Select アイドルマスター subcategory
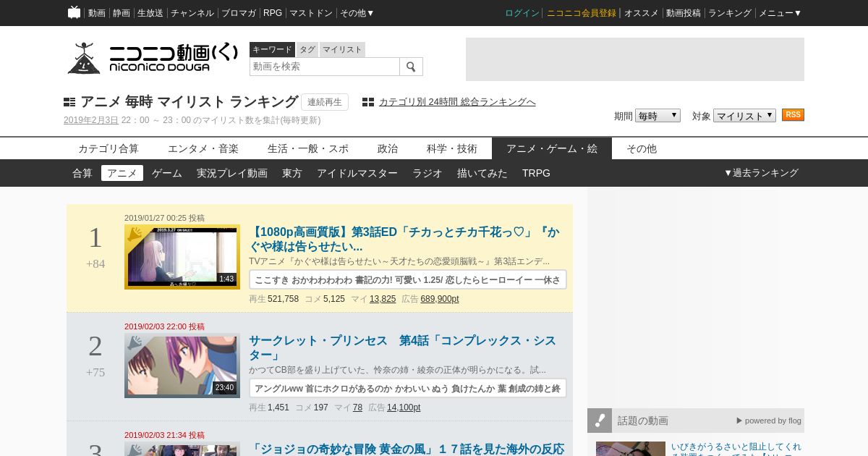 coord(357,173)
